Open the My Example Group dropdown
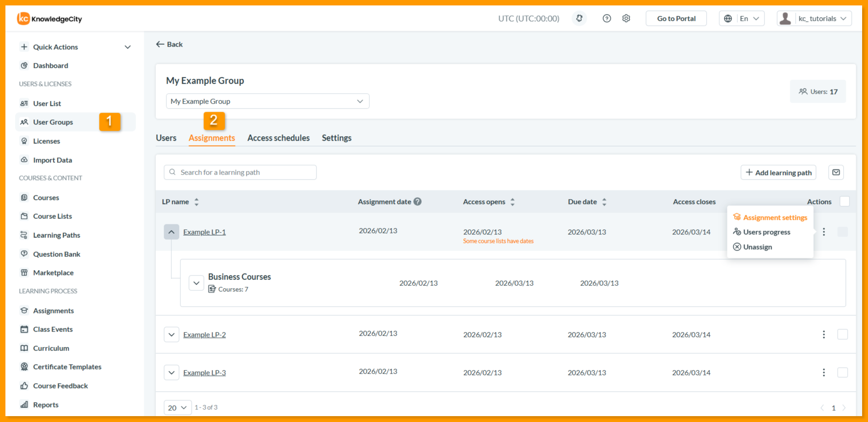The width and height of the screenshot is (868, 422). [x=268, y=101]
